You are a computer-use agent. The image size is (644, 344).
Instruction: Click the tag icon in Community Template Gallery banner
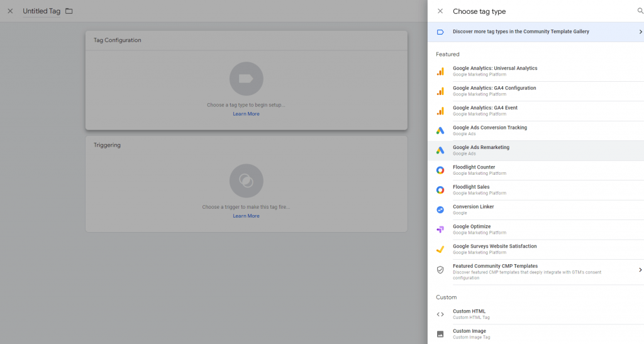click(440, 32)
